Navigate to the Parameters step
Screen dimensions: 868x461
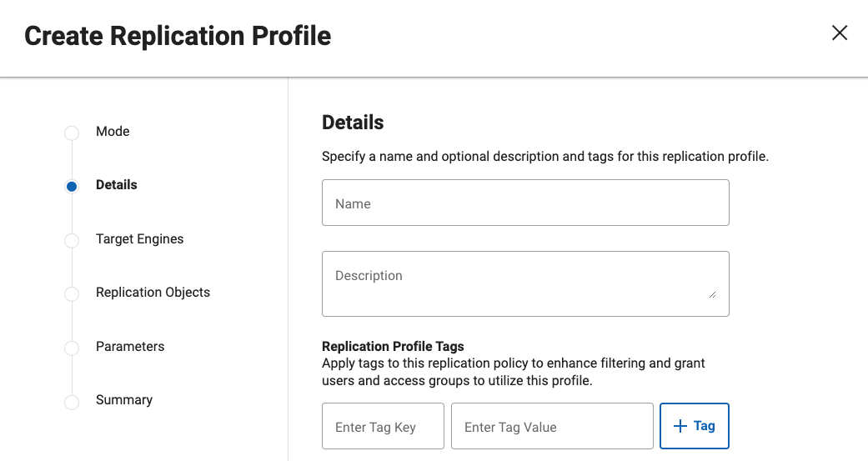point(130,347)
